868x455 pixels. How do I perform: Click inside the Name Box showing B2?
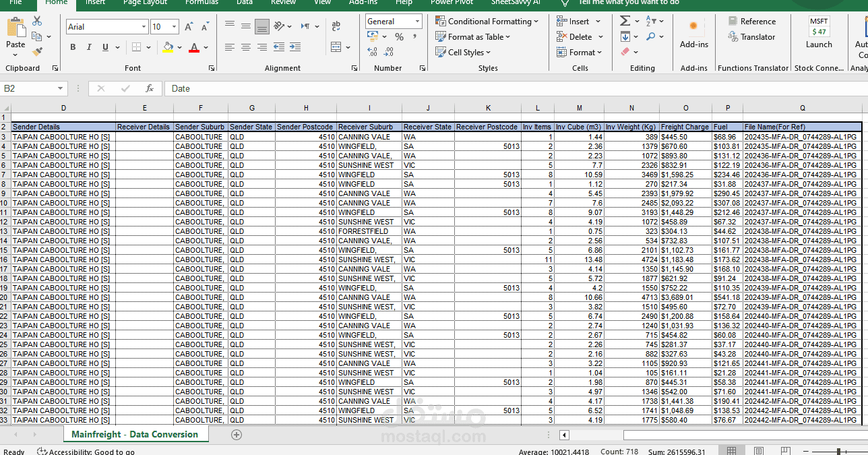[34, 88]
